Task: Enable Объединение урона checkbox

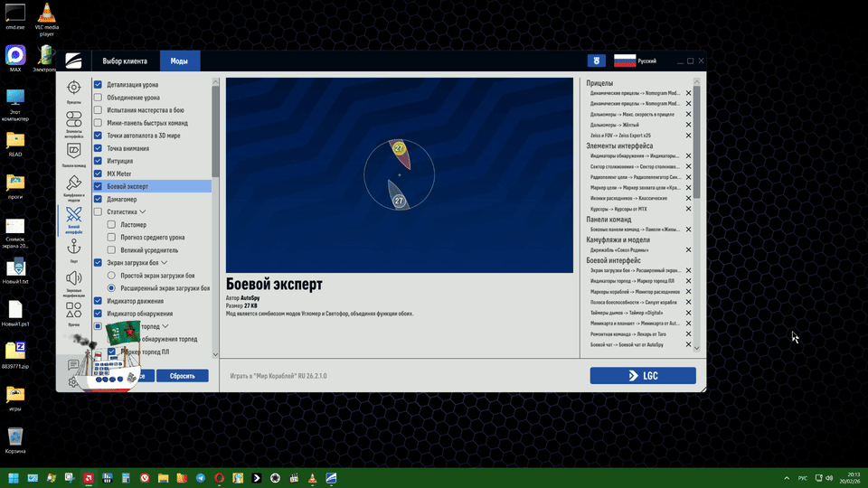Action: [98, 98]
